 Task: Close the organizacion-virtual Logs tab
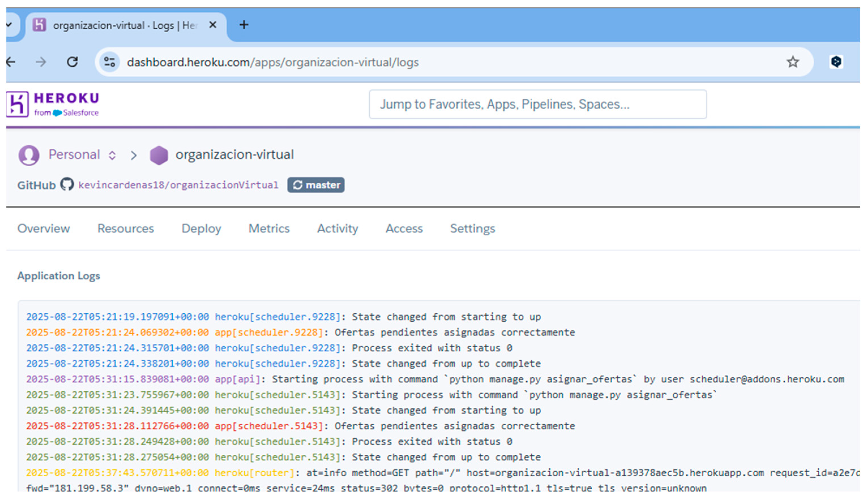click(213, 25)
